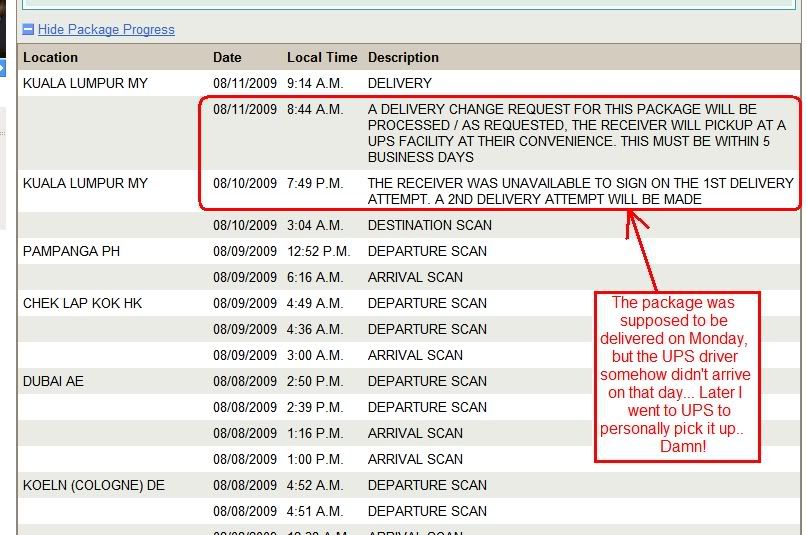Click the Hide Package Progress link
806x535 pixels.
click(x=106, y=30)
